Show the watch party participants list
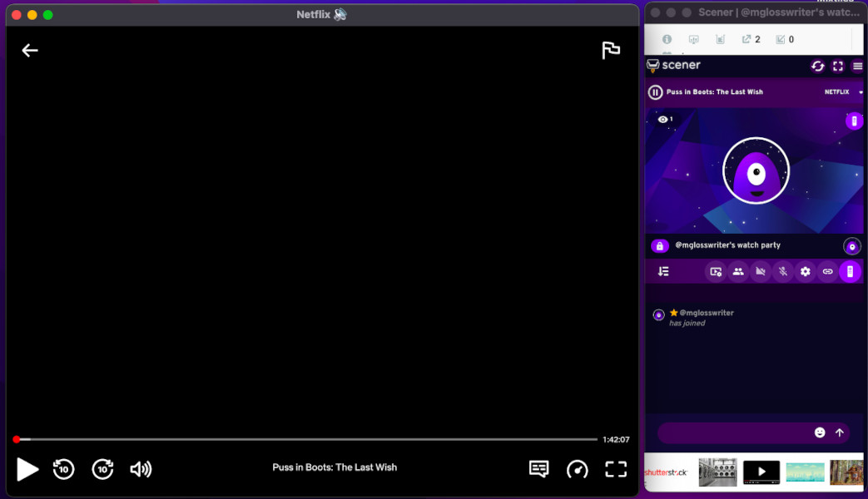This screenshot has width=868, height=499. [738, 271]
